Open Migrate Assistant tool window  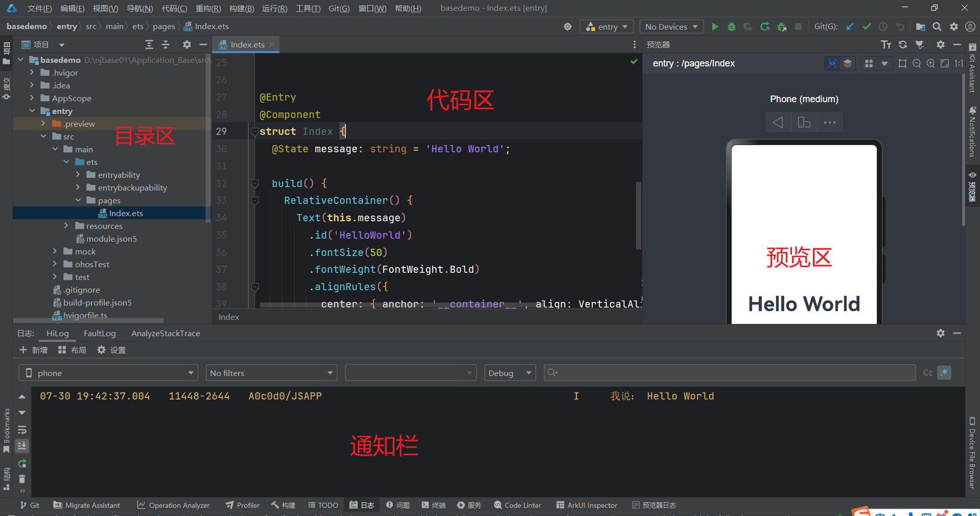tap(87, 505)
